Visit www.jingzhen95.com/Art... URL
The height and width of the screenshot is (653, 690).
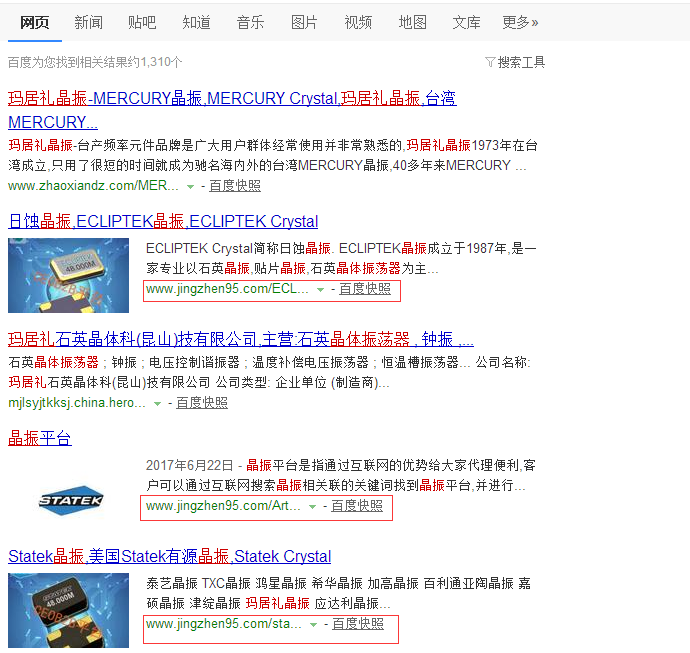223,506
